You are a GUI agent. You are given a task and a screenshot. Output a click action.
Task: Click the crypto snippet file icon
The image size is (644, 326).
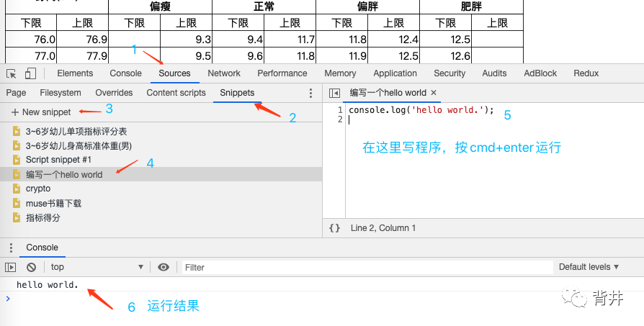click(x=17, y=189)
